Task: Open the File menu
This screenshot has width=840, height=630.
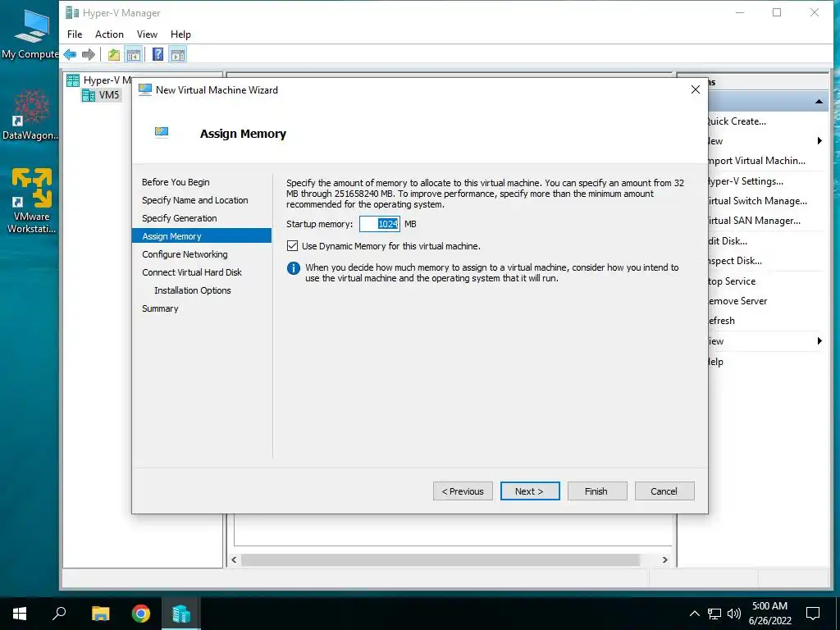Action: [75, 34]
